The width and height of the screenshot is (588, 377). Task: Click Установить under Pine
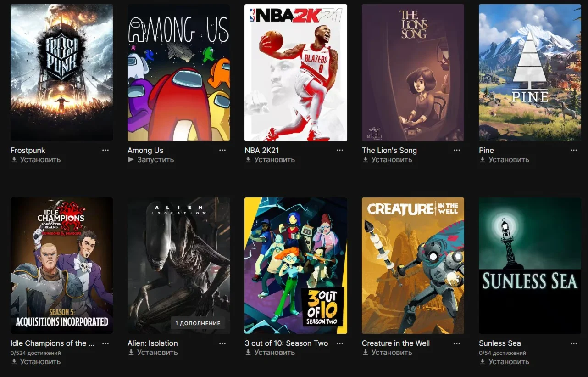pyautogui.click(x=509, y=160)
